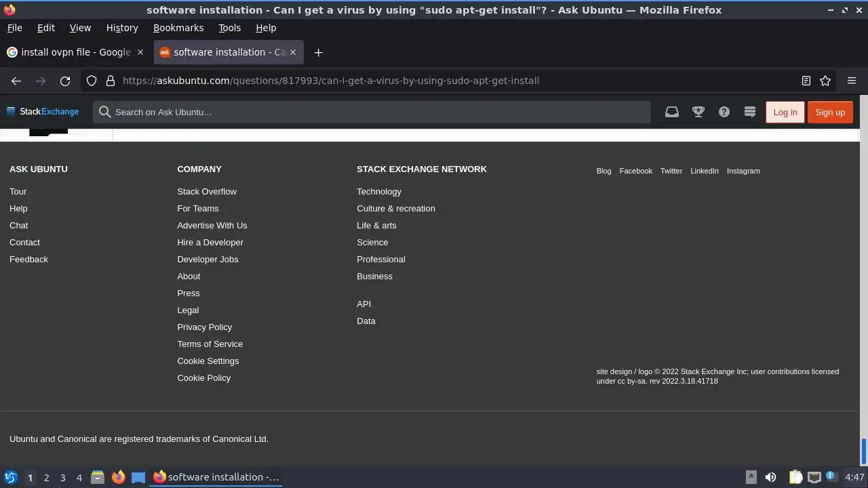Click the padlock site security icon
The image size is (868, 488).
(111, 81)
